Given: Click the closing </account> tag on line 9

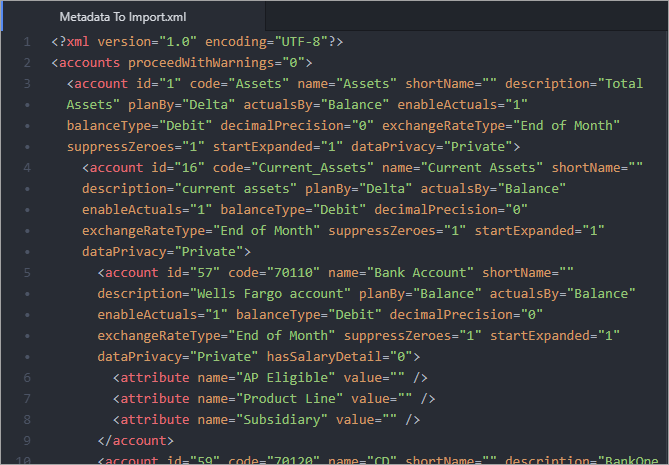Looking at the screenshot, I should point(136,440).
